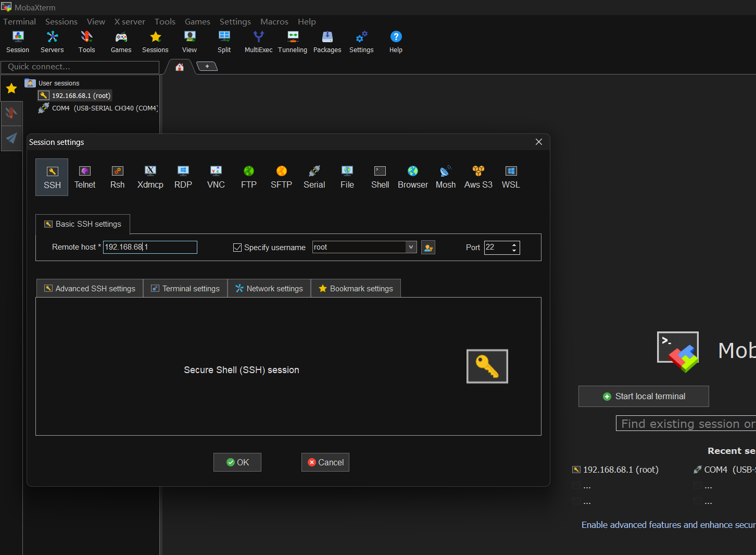Expand the username dropdown list
The image size is (756, 555).
[411, 247]
